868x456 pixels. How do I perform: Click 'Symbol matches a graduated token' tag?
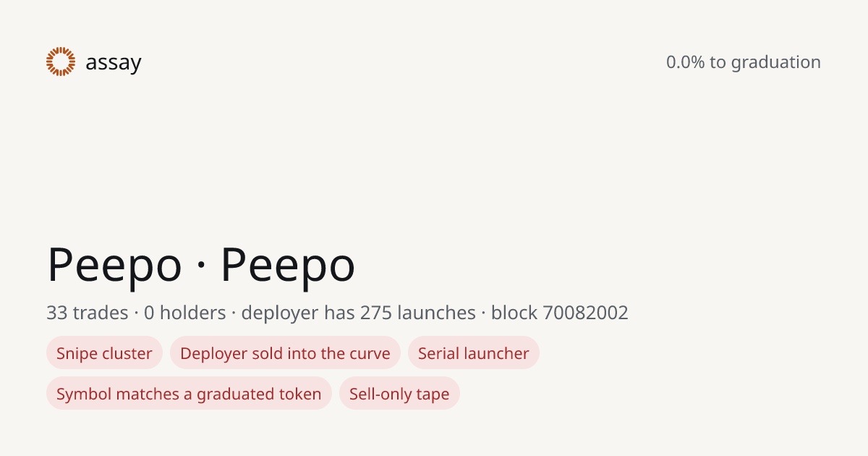[x=189, y=394]
